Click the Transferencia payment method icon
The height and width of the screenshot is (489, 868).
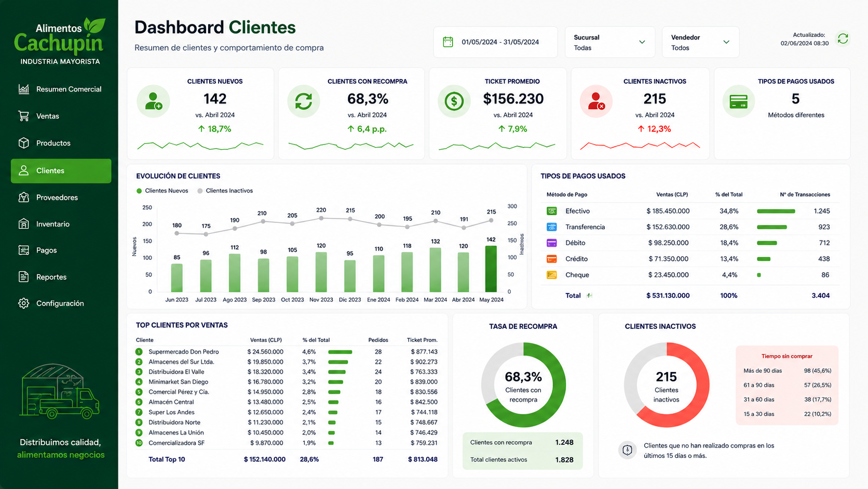[x=552, y=227]
